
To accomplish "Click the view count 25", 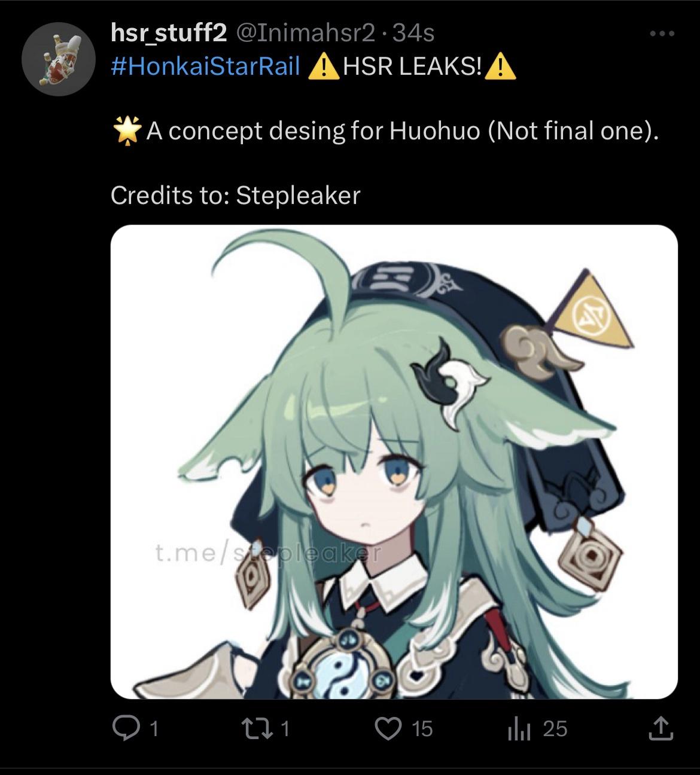I will (x=555, y=728).
